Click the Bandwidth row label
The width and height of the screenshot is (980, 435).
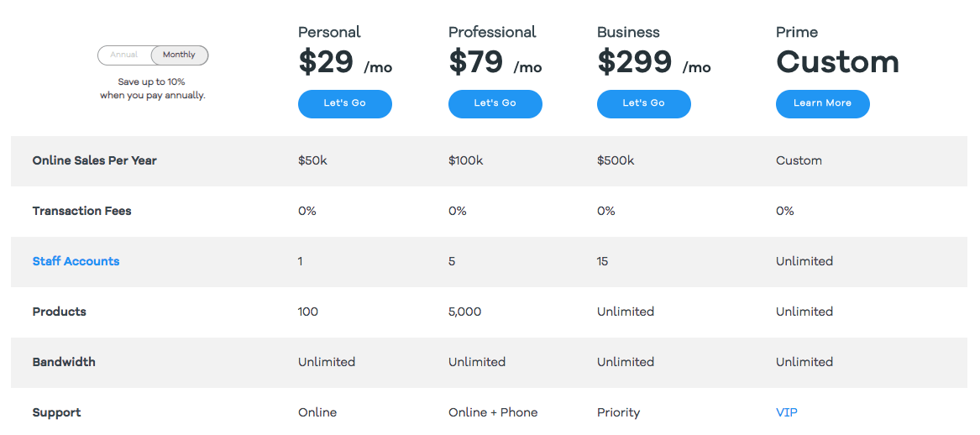(64, 362)
